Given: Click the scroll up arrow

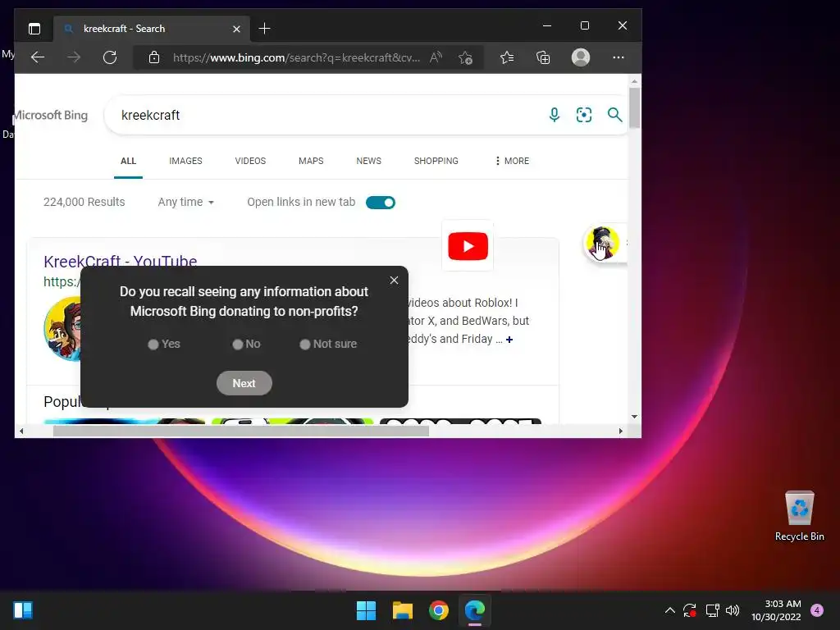Looking at the screenshot, I should (x=634, y=81).
